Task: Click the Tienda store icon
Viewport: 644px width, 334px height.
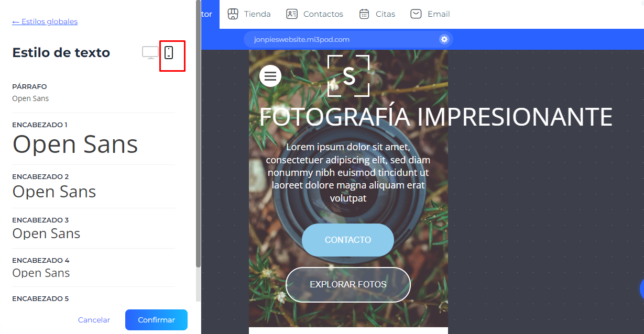Action: pos(233,14)
